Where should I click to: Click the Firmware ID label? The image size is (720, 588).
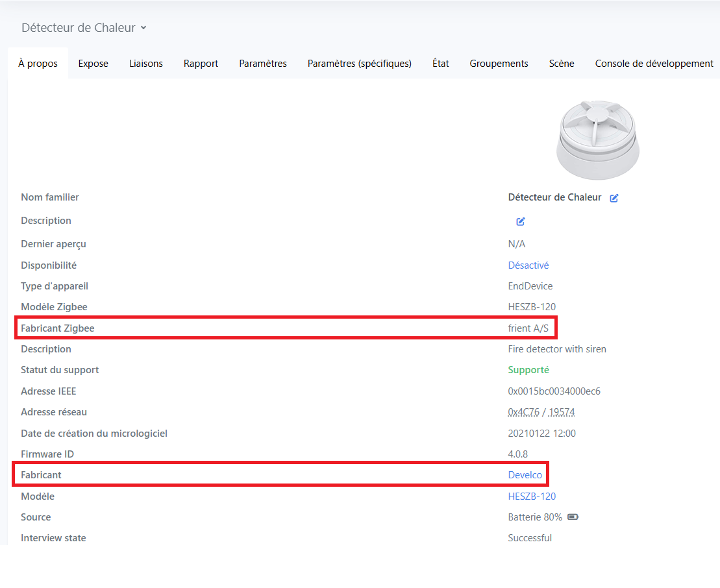pos(47,454)
